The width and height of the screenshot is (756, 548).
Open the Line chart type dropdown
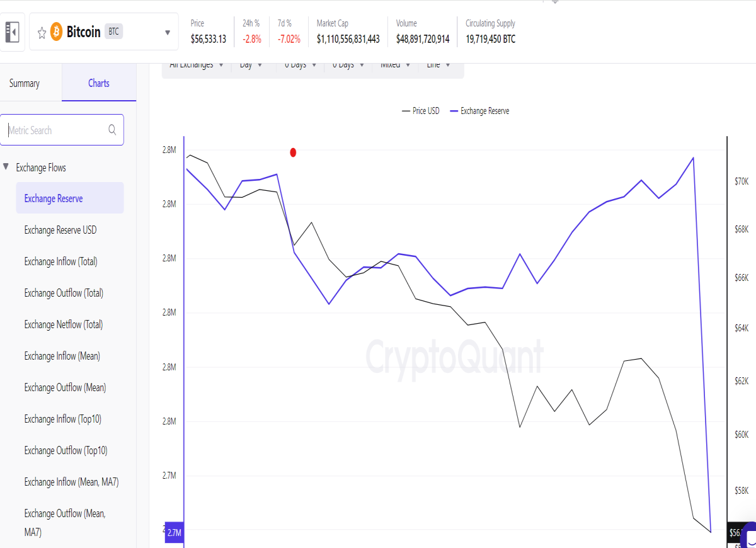(438, 66)
